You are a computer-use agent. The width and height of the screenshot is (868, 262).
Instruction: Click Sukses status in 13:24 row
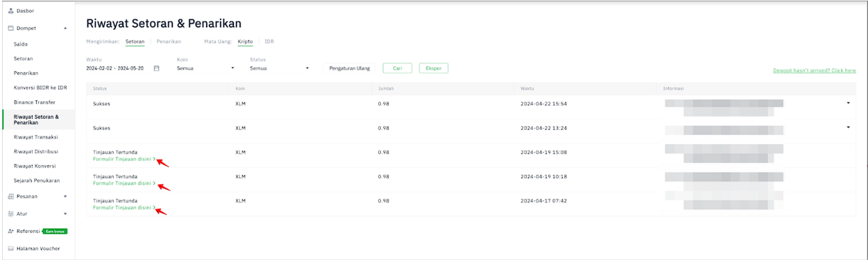point(101,128)
